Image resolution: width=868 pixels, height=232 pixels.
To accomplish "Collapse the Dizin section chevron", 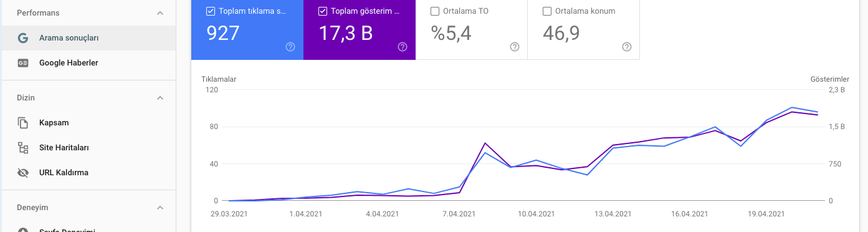I will [160, 98].
